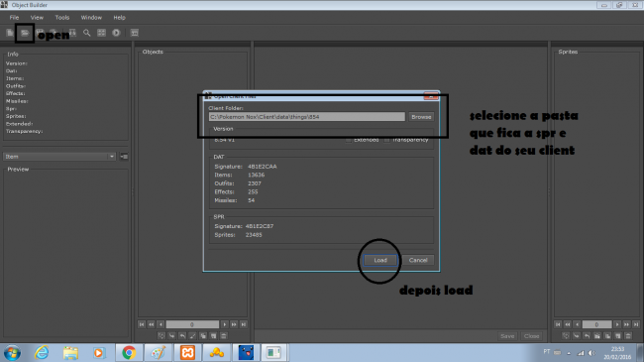Click the toolbar icon left of the magnifier
The image size is (644, 362).
(x=72, y=33)
